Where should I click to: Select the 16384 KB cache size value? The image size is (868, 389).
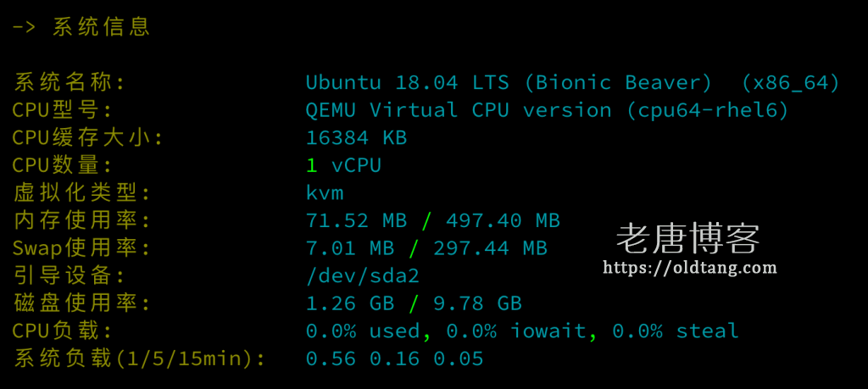click(356, 138)
